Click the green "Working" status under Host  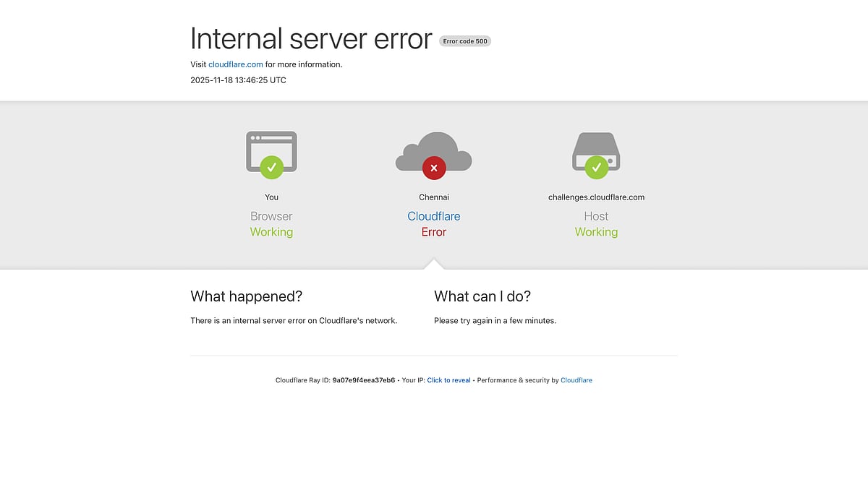tap(596, 232)
